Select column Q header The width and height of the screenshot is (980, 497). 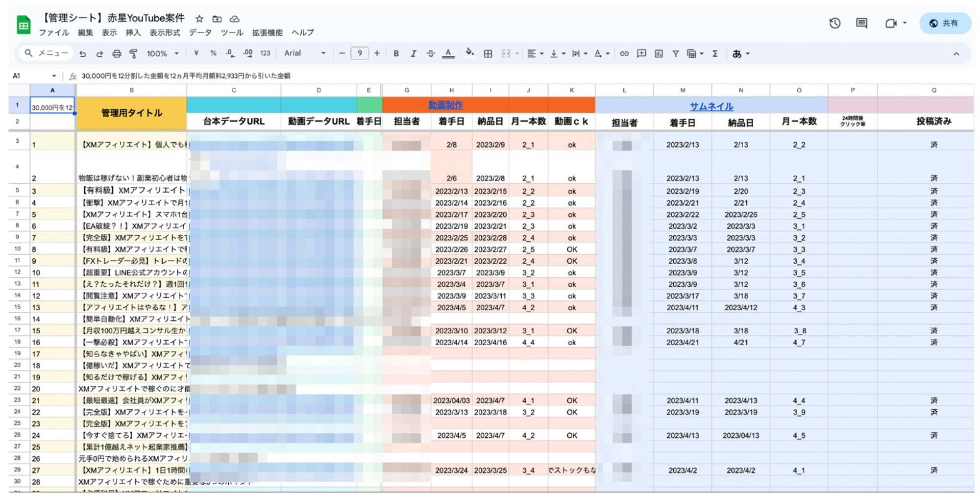934,90
